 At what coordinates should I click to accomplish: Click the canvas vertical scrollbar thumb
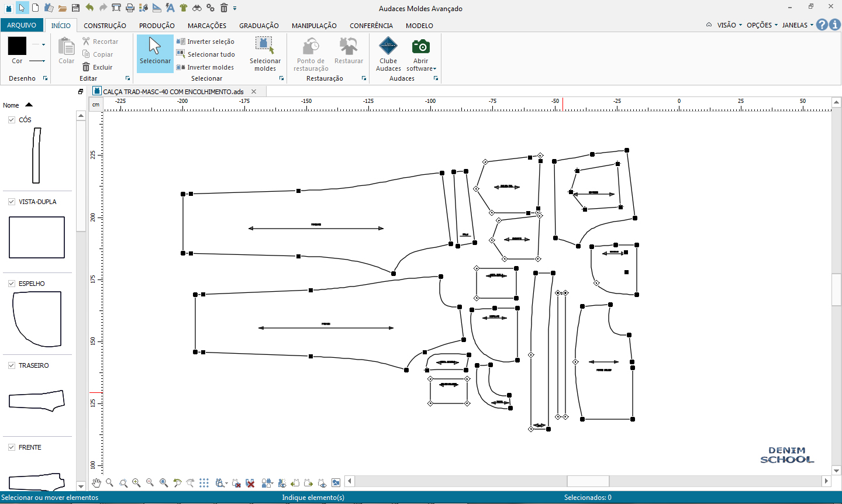pyautogui.click(x=836, y=289)
